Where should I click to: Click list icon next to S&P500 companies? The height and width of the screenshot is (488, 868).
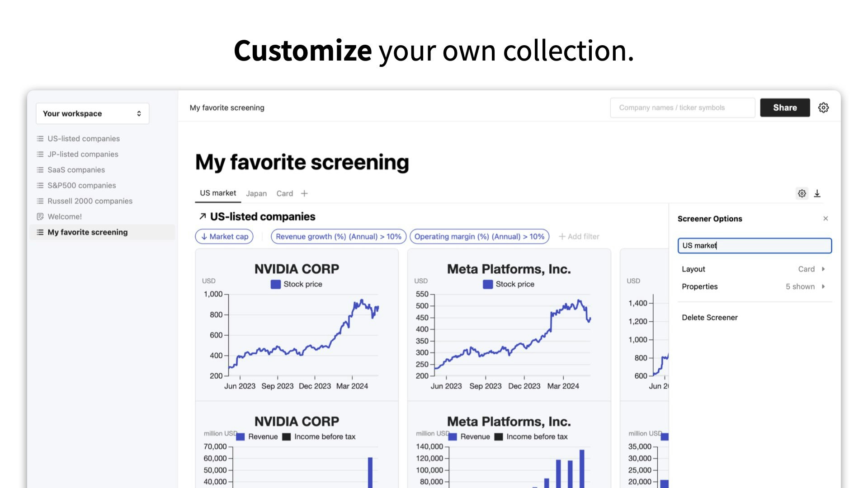click(x=40, y=185)
